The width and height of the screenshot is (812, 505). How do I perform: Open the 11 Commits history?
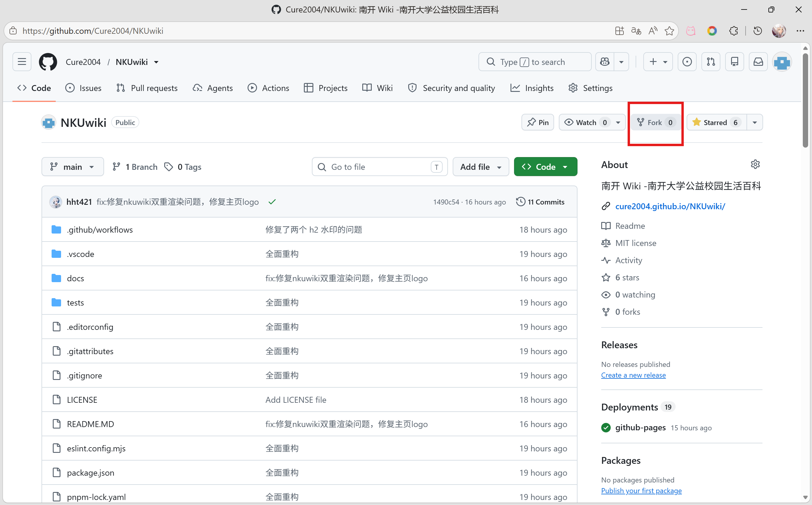540,202
